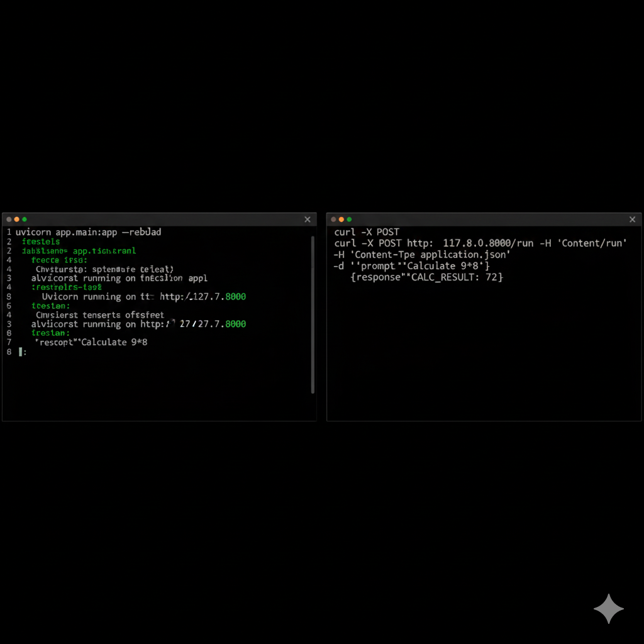Select line number 7 in left terminal

click(x=9, y=342)
